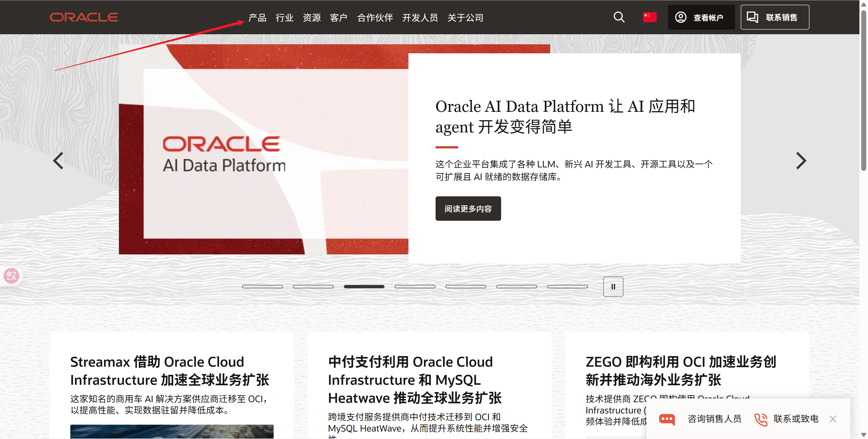This screenshot has height=439, width=868.
Task: Open the Streamax Oracle Cloud article heading
Action: point(170,371)
